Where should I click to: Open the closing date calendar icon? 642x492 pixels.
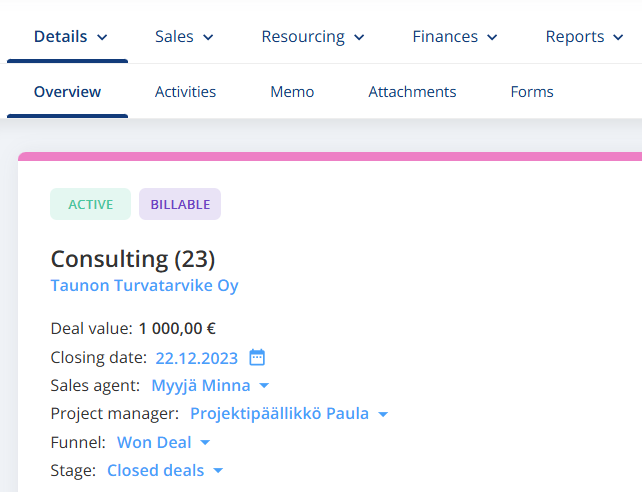257,357
